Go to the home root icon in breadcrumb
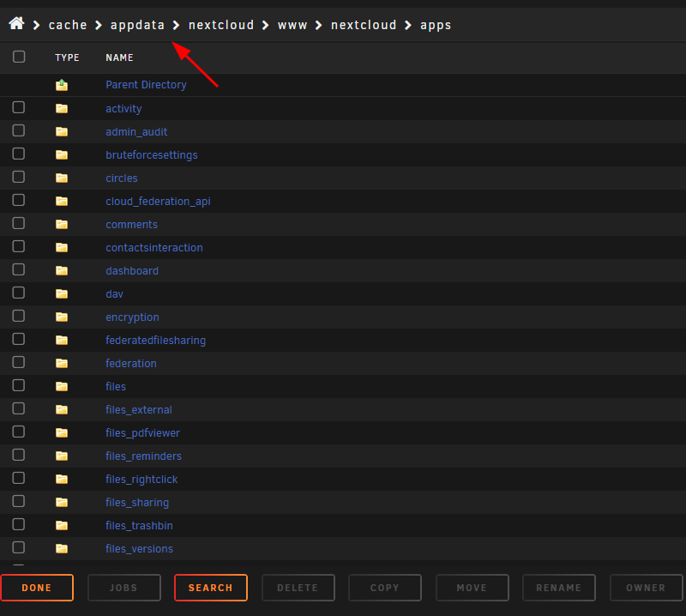Viewport: 686px width, 616px height. (x=16, y=24)
